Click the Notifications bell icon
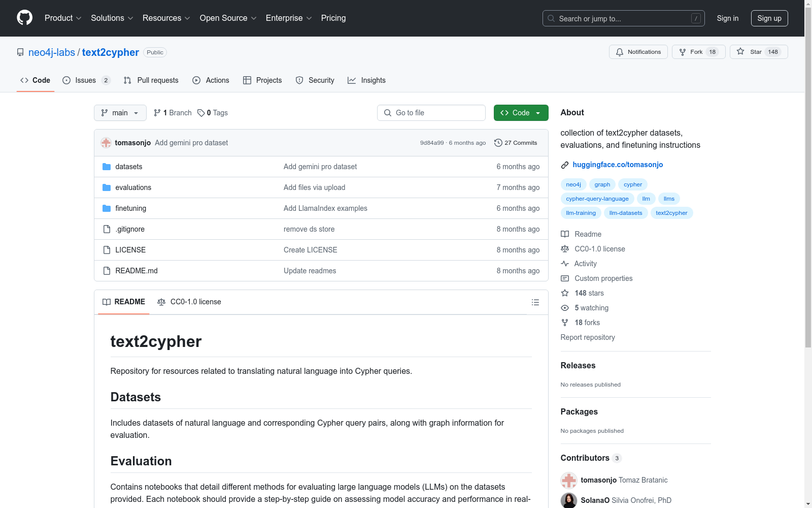Viewport: 812px width, 508px height. [620, 52]
